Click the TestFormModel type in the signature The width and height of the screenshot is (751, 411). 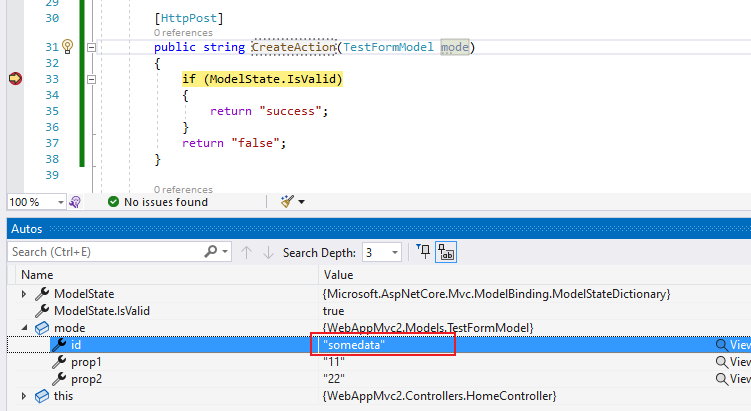point(388,47)
